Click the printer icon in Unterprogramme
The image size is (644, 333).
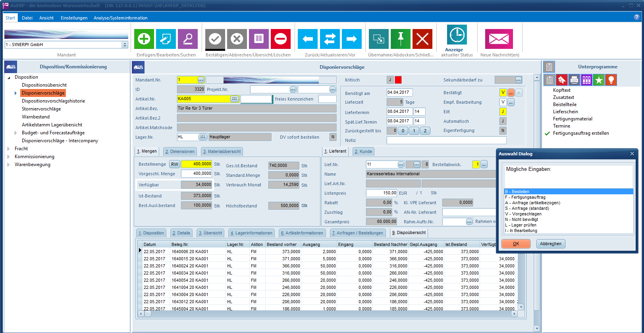(574, 80)
